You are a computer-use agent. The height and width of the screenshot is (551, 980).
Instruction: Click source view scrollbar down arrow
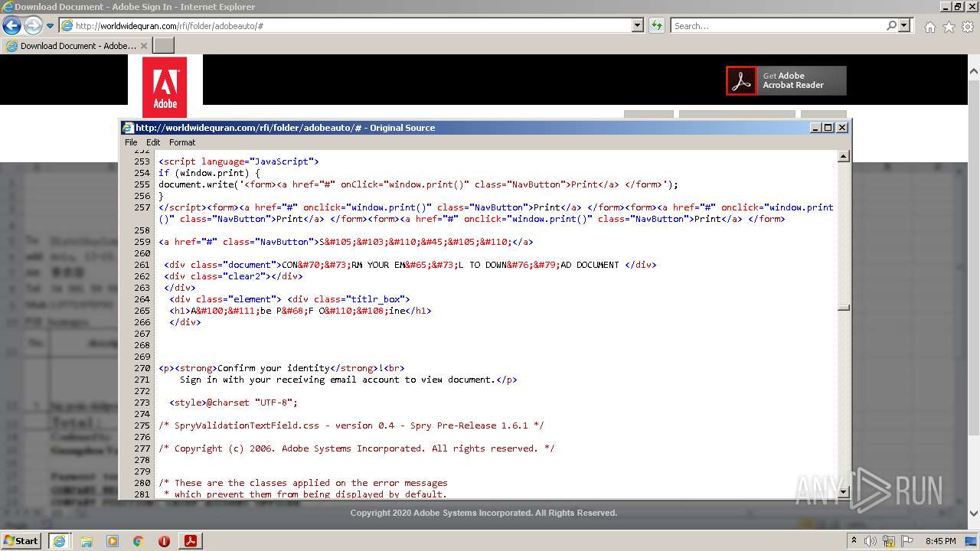pos(844,492)
